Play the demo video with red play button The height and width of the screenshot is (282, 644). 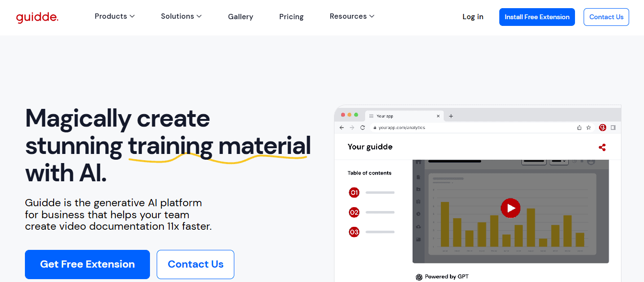tap(510, 208)
